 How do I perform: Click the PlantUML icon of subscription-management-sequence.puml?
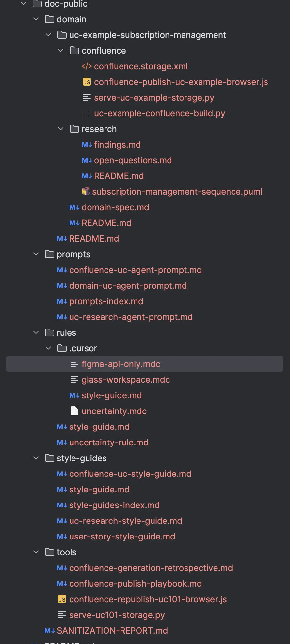[86, 191]
